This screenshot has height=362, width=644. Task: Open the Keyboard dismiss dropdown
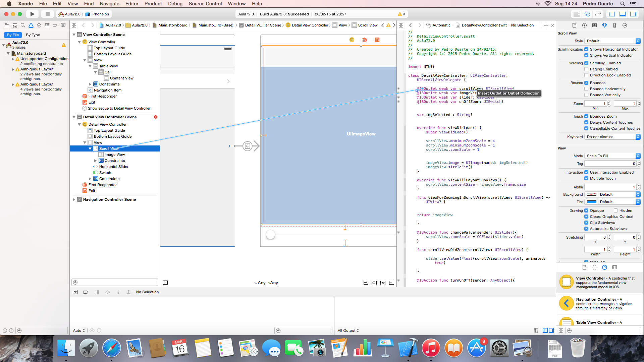point(612,137)
